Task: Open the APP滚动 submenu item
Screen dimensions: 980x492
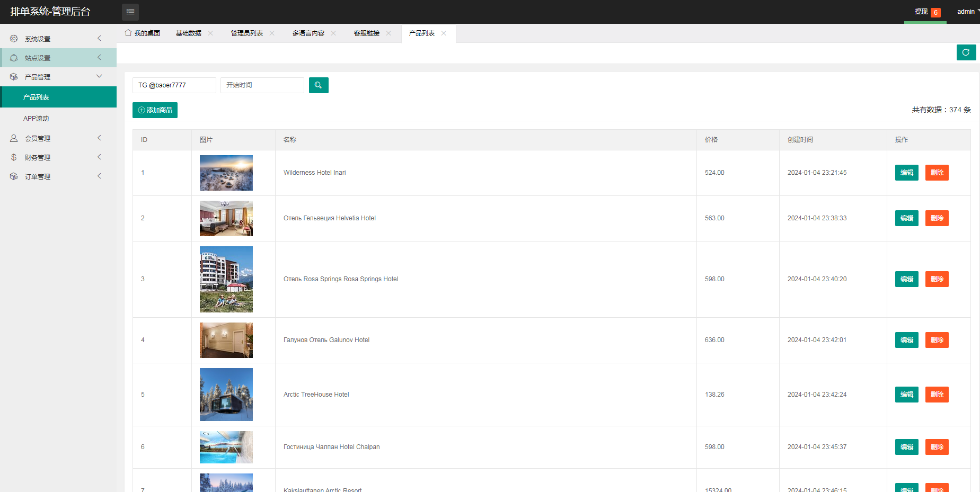Action: (x=36, y=119)
